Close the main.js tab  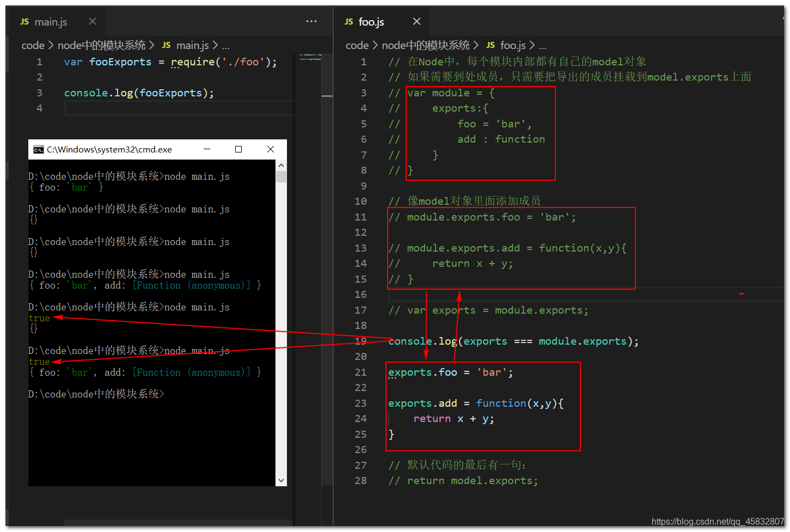[x=93, y=21]
